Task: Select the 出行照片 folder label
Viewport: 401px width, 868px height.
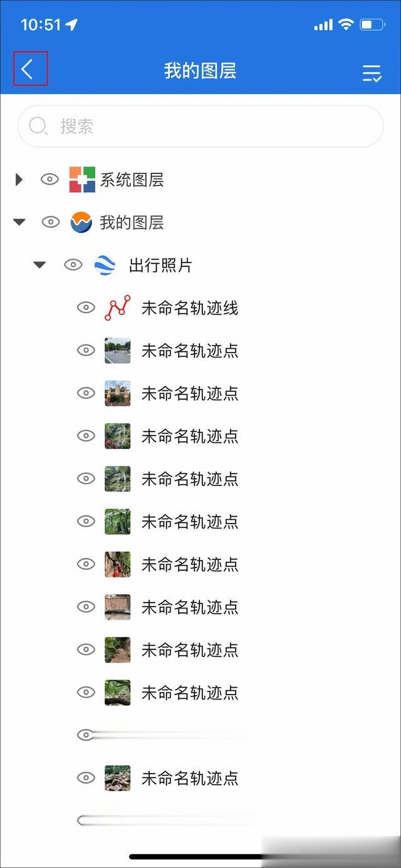Action: pyautogui.click(x=160, y=265)
